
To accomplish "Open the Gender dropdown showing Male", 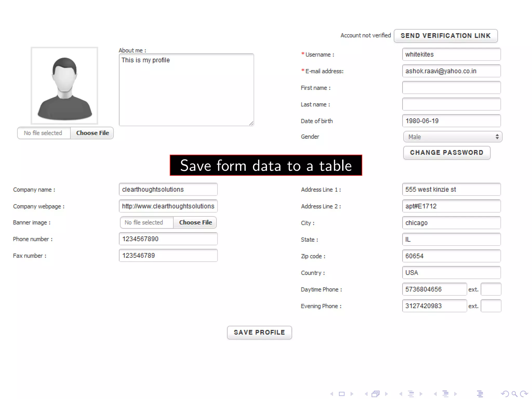I will pos(453,137).
